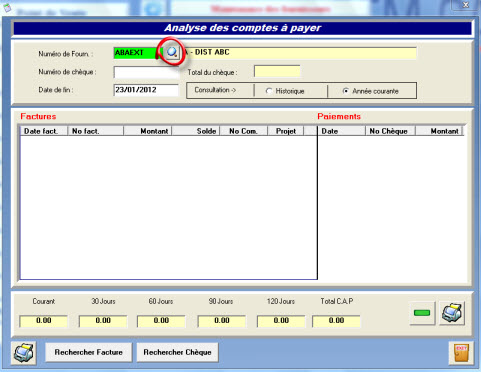This screenshot has height=372, width=481.
Task: Click the window icon in the title bar
Action: point(7,7)
